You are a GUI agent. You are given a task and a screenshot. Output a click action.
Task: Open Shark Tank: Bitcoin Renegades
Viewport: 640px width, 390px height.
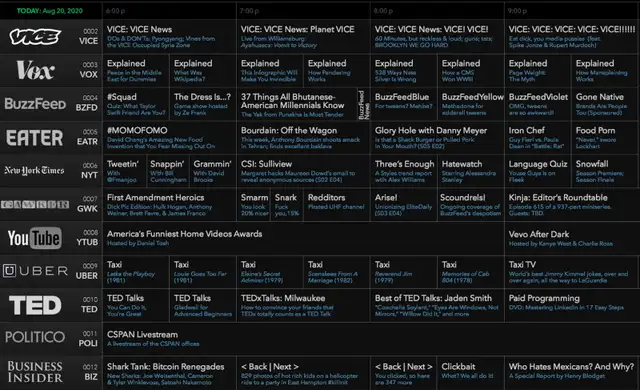coord(169,373)
